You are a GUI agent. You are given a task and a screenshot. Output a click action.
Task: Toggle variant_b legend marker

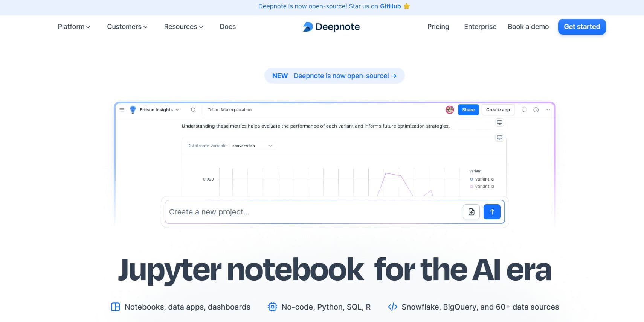point(472,187)
